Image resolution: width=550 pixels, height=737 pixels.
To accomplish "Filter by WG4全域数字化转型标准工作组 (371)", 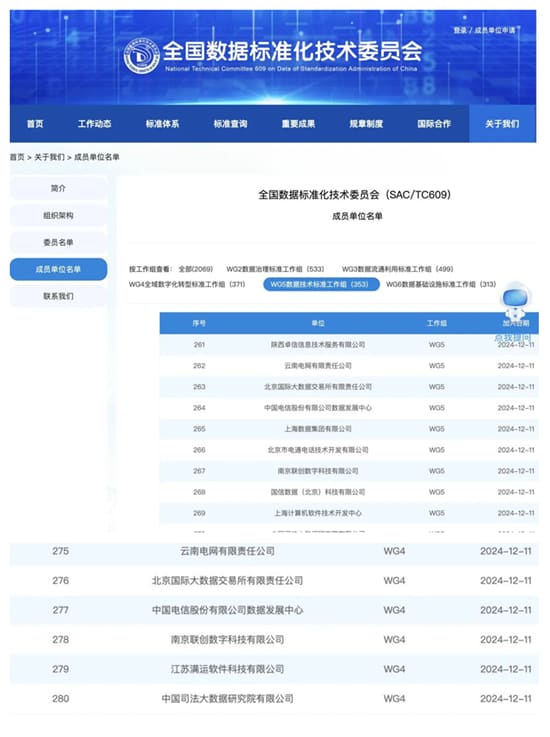I will tap(187, 284).
